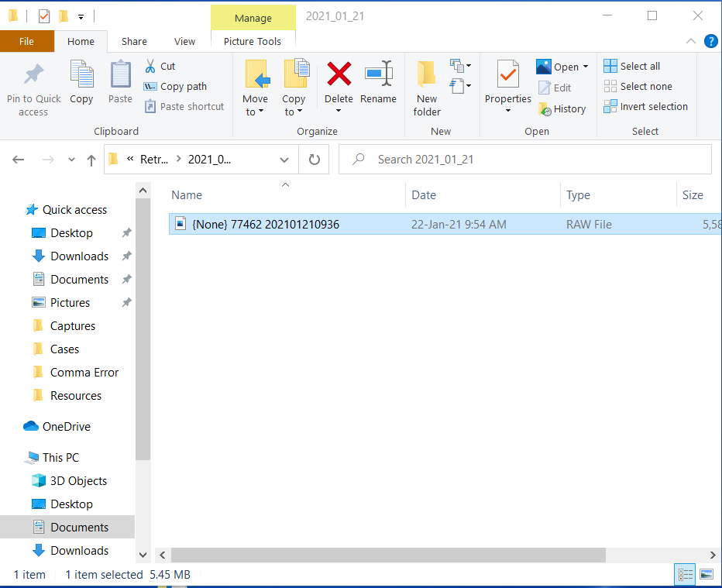Open the Copy to folder menu
722x588 pixels.
pos(294,88)
